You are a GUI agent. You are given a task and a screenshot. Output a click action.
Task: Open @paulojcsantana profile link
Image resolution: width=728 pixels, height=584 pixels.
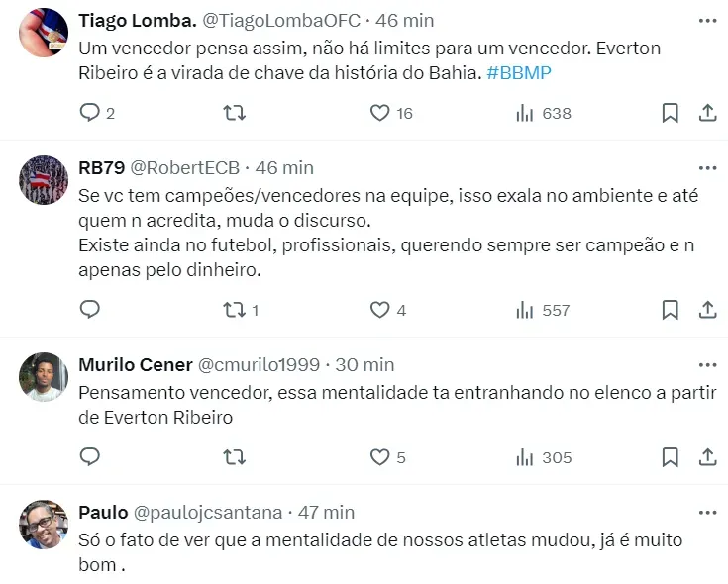click(207, 512)
